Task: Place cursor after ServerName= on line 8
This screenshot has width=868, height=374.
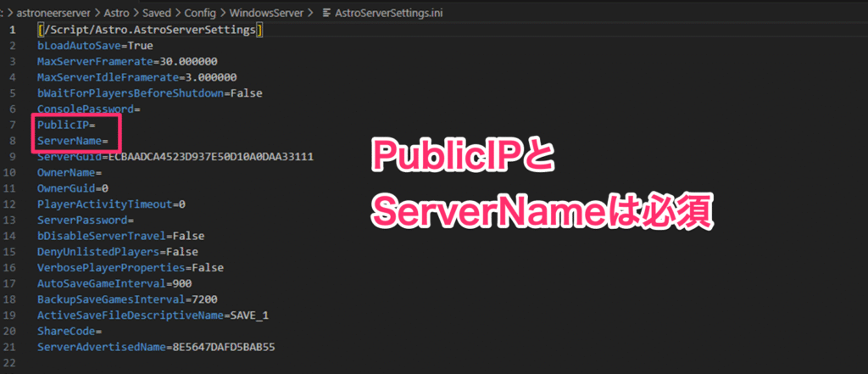Action: [x=109, y=140]
